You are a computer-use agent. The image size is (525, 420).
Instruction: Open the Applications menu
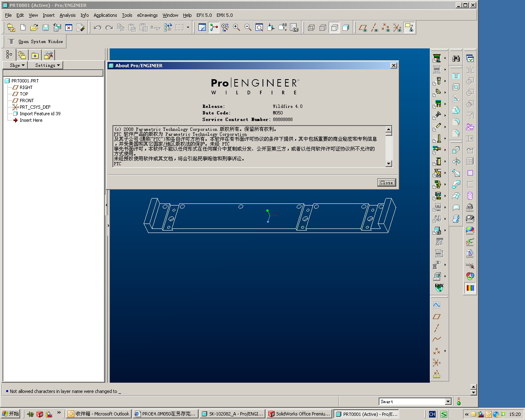tap(105, 15)
